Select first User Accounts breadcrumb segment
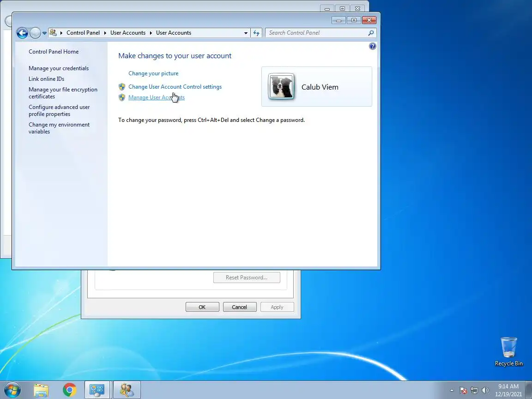Image resolution: width=532 pixels, height=399 pixels. pyautogui.click(x=128, y=33)
